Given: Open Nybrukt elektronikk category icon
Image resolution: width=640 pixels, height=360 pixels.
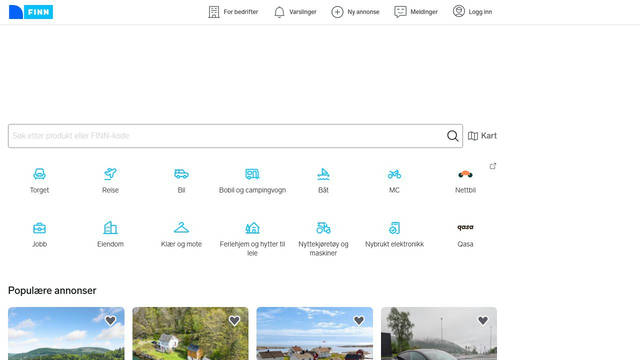Looking at the screenshot, I should (394, 228).
